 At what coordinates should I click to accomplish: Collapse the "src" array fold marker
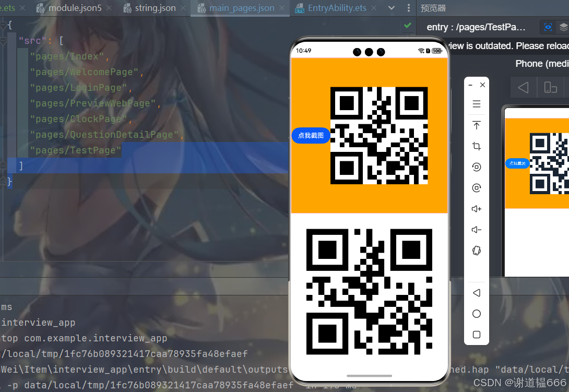(3, 41)
